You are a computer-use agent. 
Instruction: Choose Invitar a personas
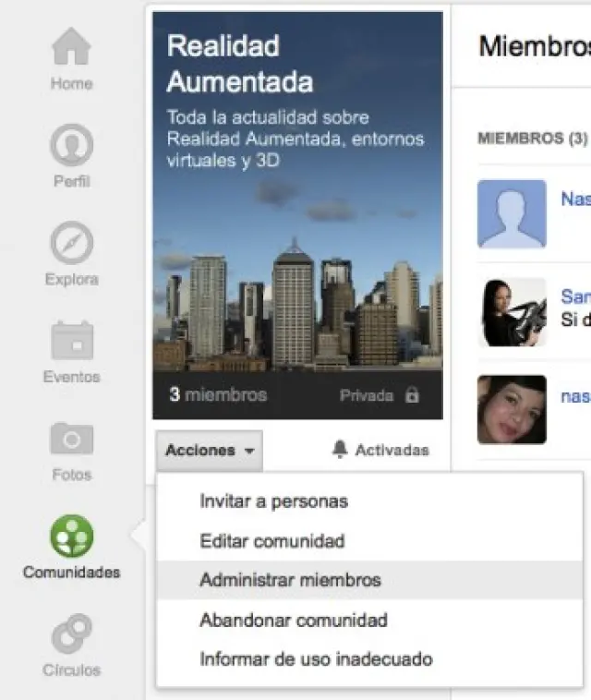pyautogui.click(x=273, y=501)
